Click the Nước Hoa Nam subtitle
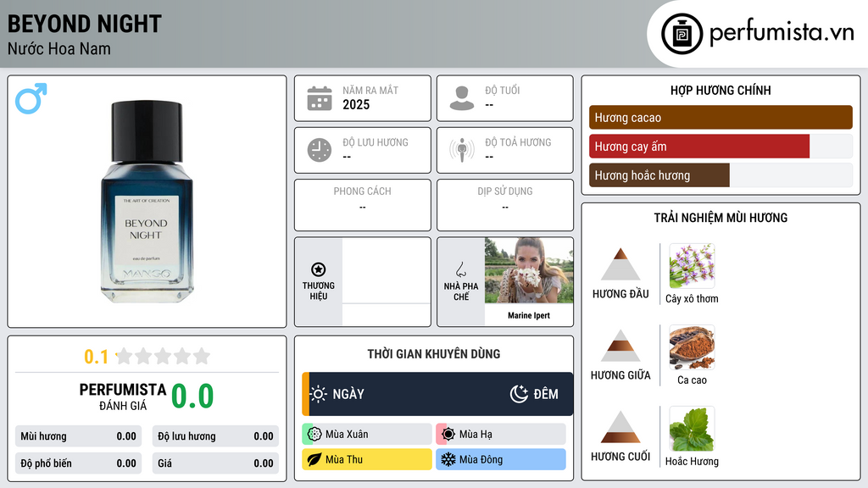This screenshot has width=868, height=488. [59, 48]
